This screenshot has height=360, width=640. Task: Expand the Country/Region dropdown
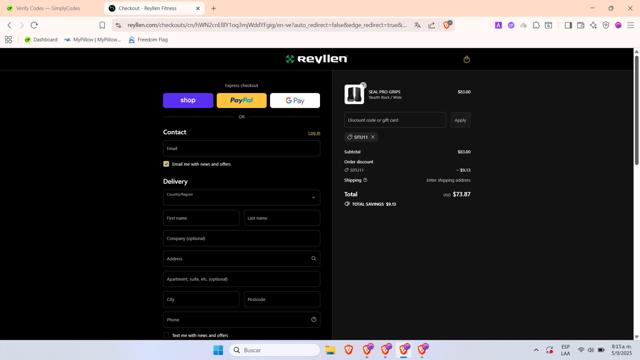click(242, 198)
